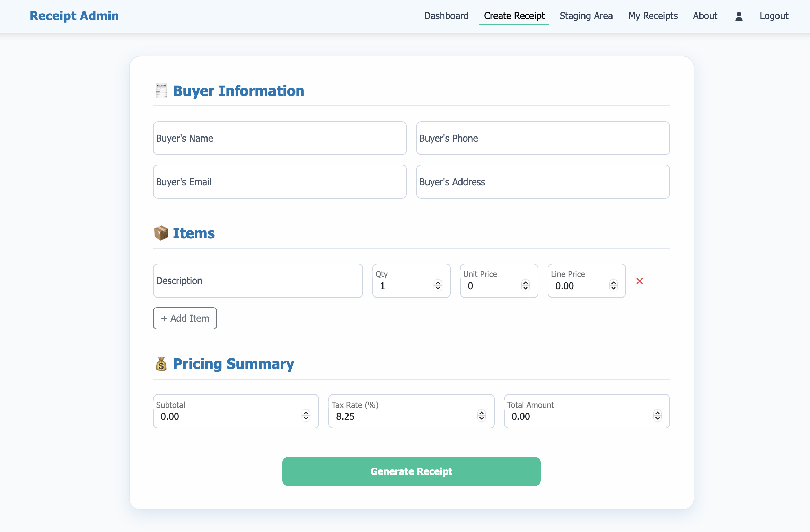The height and width of the screenshot is (532, 810).
Task: Click Logout link
Action: pos(774,16)
